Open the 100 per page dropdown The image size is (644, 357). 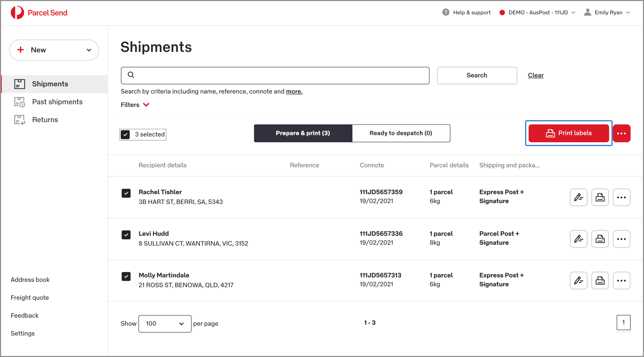(x=165, y=324)
